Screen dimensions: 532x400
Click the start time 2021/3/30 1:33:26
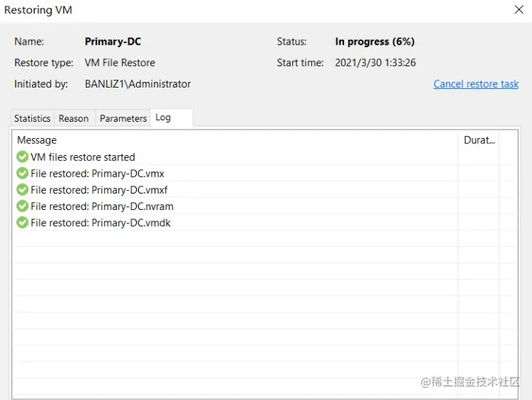pyautogui.click(x=375, y=63)
